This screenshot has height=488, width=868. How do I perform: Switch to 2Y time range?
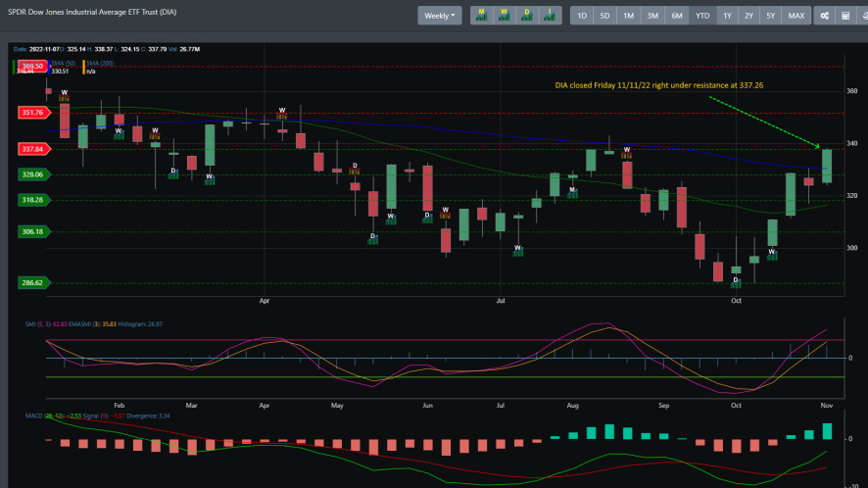point(749,16)
